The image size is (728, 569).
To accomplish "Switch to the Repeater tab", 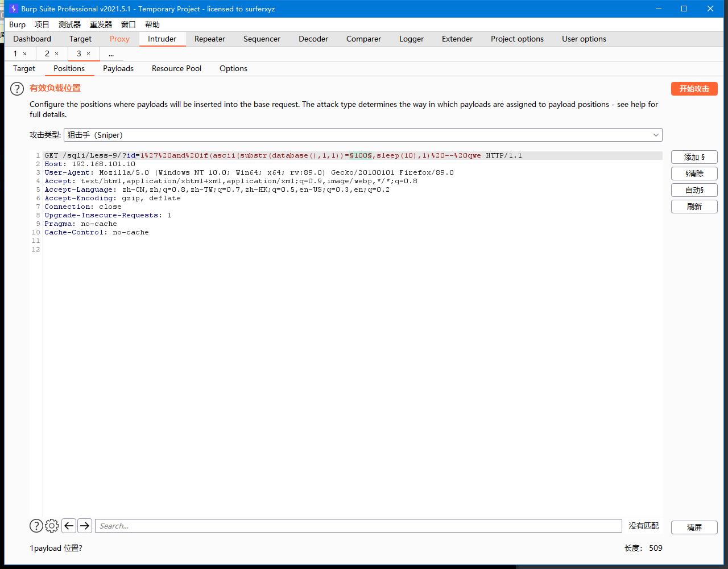I will 210,39.
